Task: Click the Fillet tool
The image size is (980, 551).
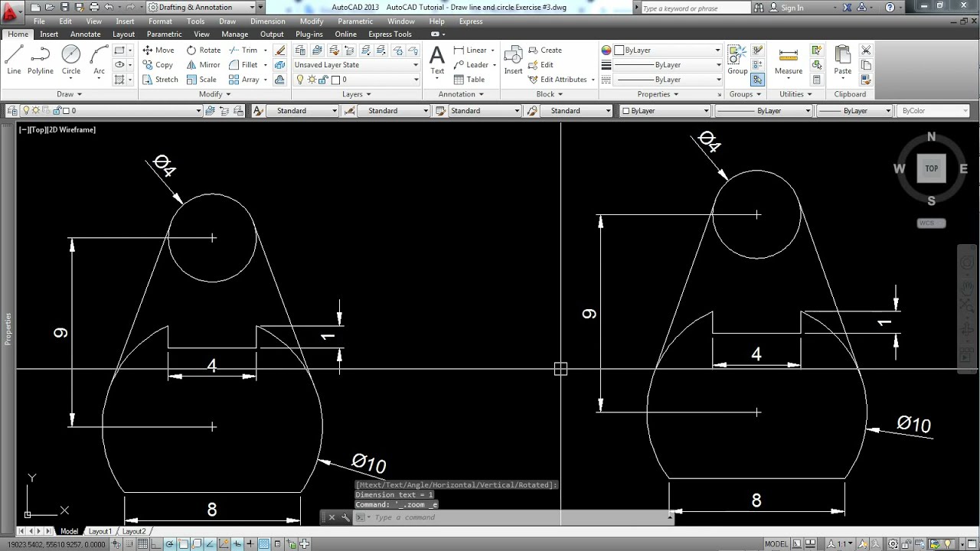Action: tap(243, 64)
